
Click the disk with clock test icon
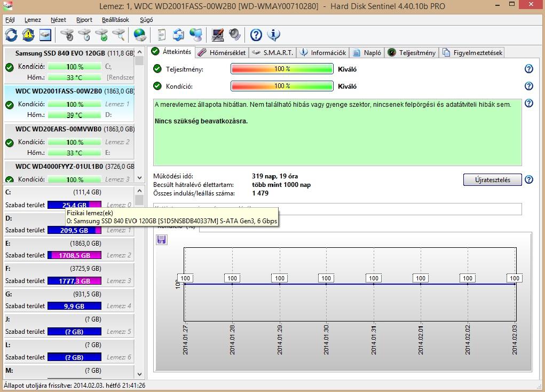(84, 35)
